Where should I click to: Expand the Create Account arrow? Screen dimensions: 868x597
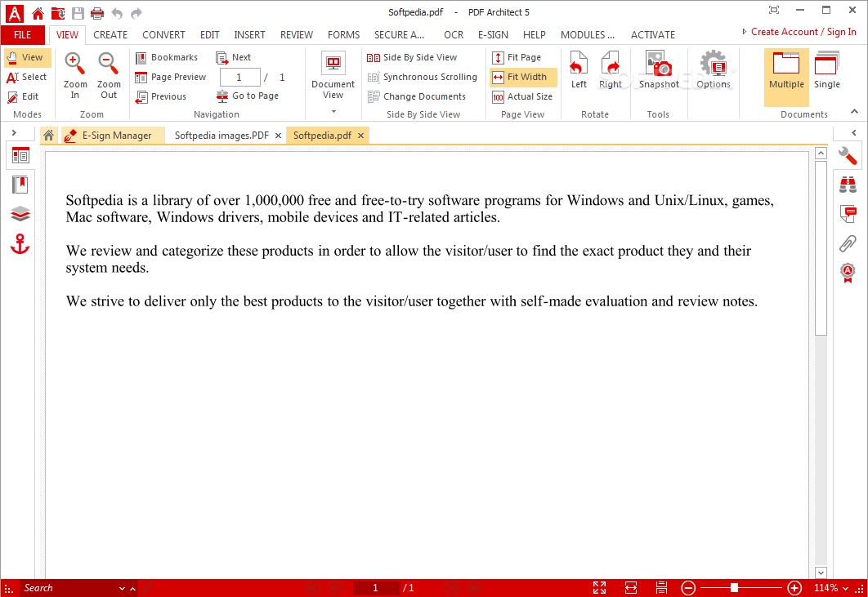click(744, 32)
